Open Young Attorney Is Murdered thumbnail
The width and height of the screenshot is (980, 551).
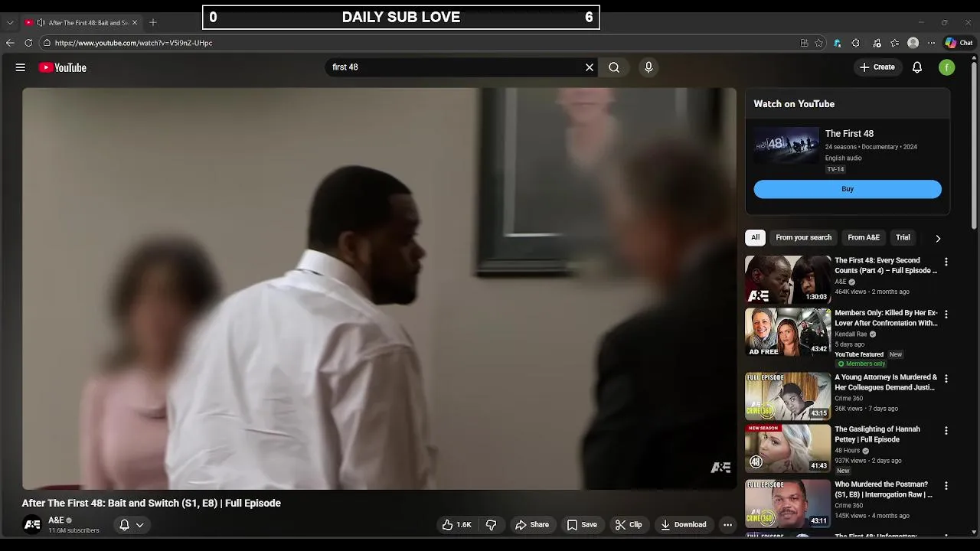[x=788, y=396]
